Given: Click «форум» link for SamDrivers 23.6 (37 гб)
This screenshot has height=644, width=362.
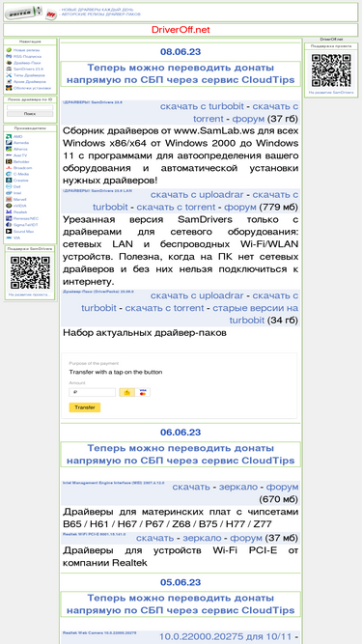Looking at the screenshot, I should point(248,119).
